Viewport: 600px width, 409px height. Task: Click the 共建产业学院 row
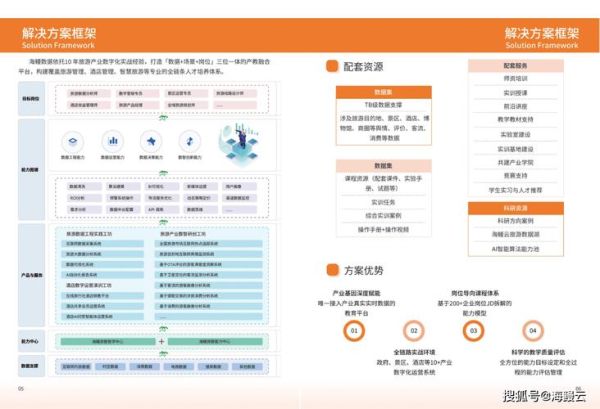click(x=515, y=162)
